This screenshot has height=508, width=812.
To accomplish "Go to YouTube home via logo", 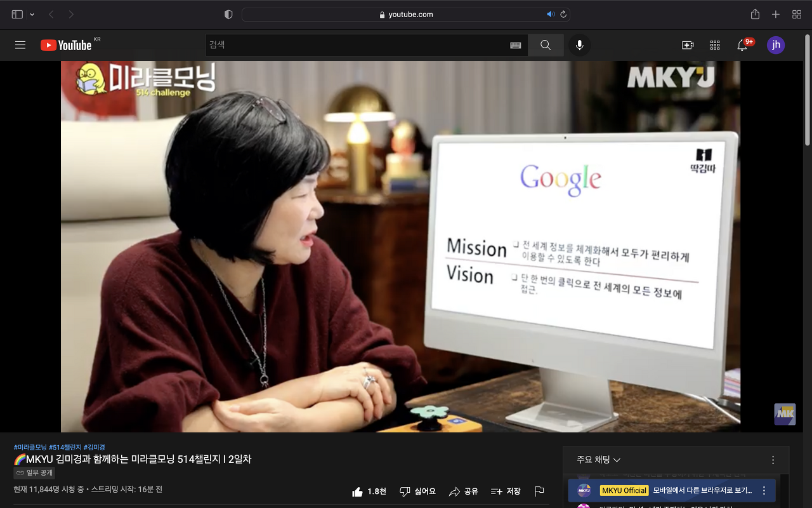I will pos(66,45).
